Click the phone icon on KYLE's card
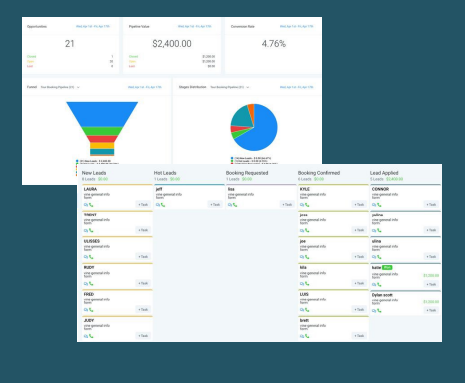This screenshot has width=465, height=383. click(x=307, y=205)
